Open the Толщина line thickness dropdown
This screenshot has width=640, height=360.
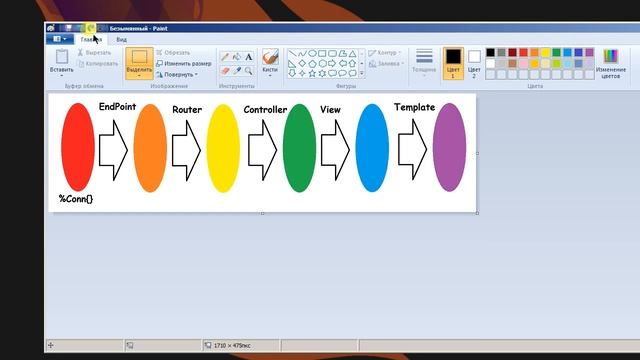pos(424,63)
